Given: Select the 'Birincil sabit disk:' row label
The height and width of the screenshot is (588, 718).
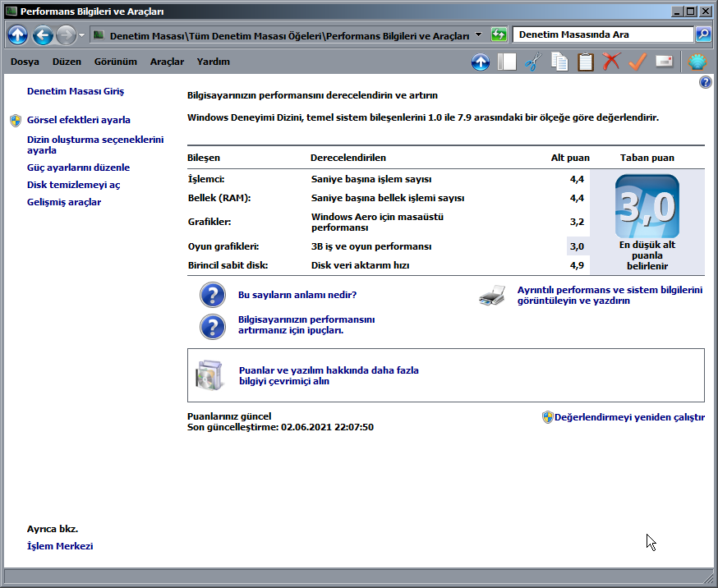Looking at the screenshot, I should (228, 265).
